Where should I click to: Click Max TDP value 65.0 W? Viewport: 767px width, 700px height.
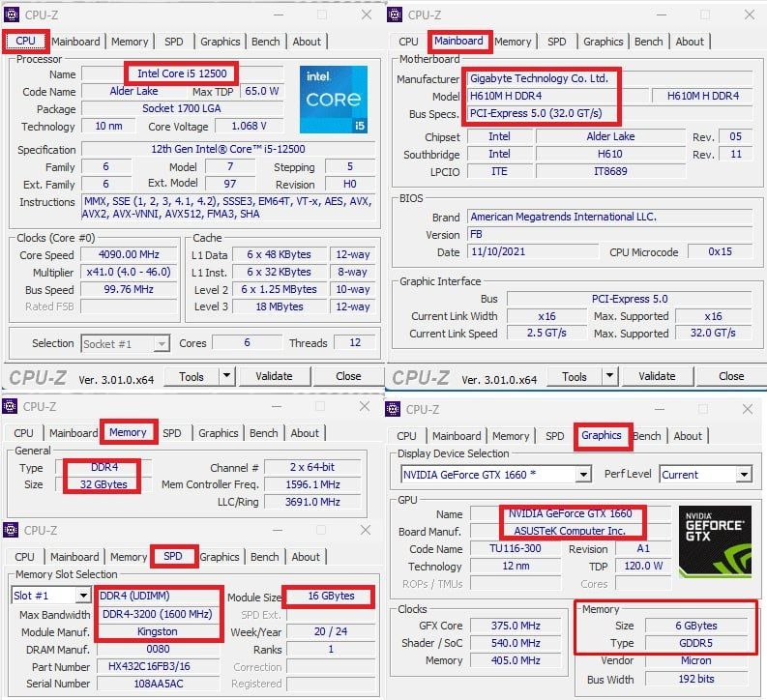[x=262, y=92]
